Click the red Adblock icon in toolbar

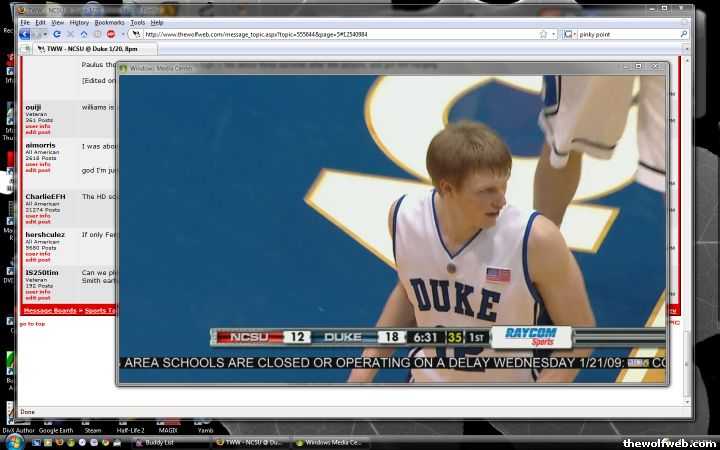pyautogui.click(x=111, y=34)
